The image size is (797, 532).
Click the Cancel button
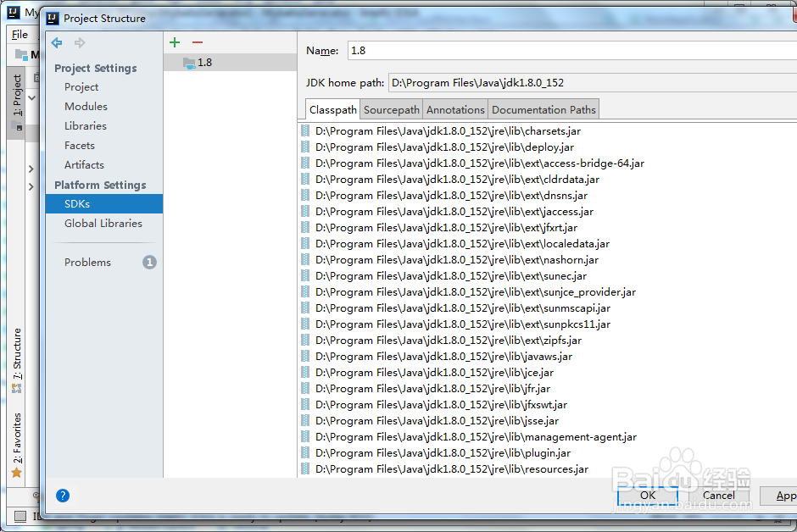click(719, 496)
